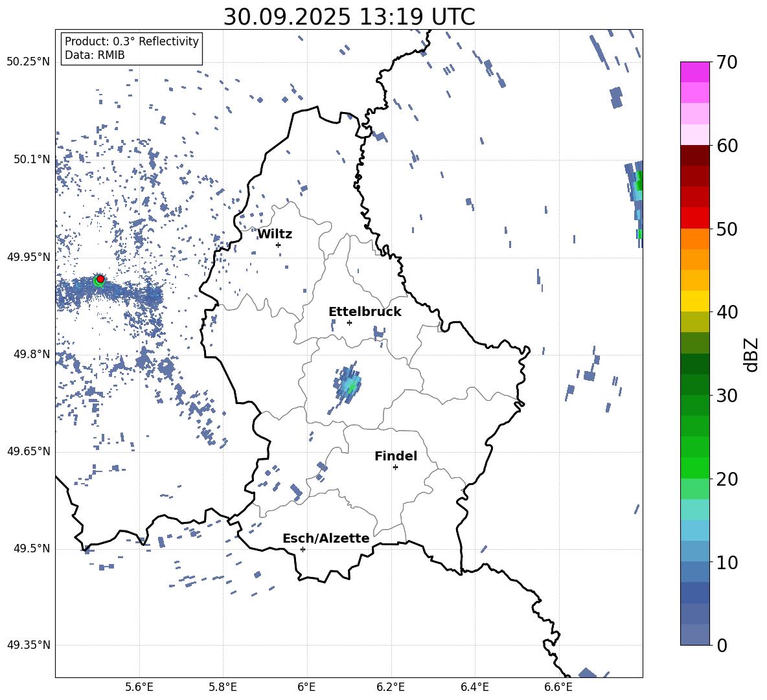Click the title 30.09.2025 13:19 UTC

349,17
